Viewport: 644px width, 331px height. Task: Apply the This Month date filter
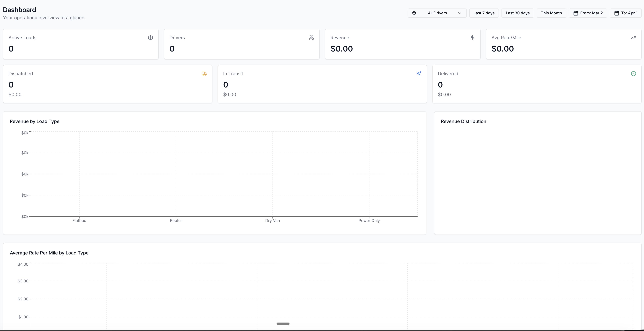[x=551, y=13]
